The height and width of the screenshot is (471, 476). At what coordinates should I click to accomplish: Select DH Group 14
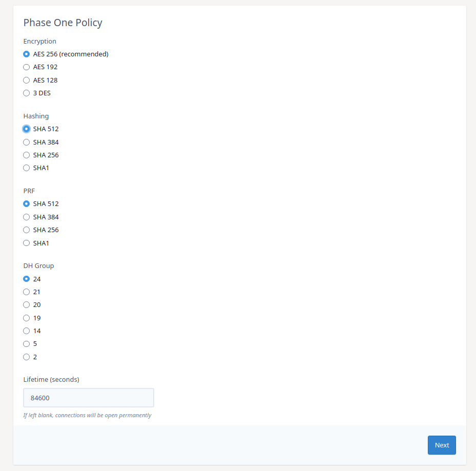(x=26, y=331)
